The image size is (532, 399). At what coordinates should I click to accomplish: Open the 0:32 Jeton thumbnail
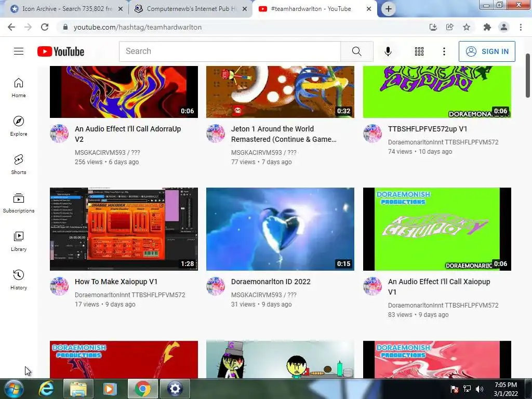280,91
